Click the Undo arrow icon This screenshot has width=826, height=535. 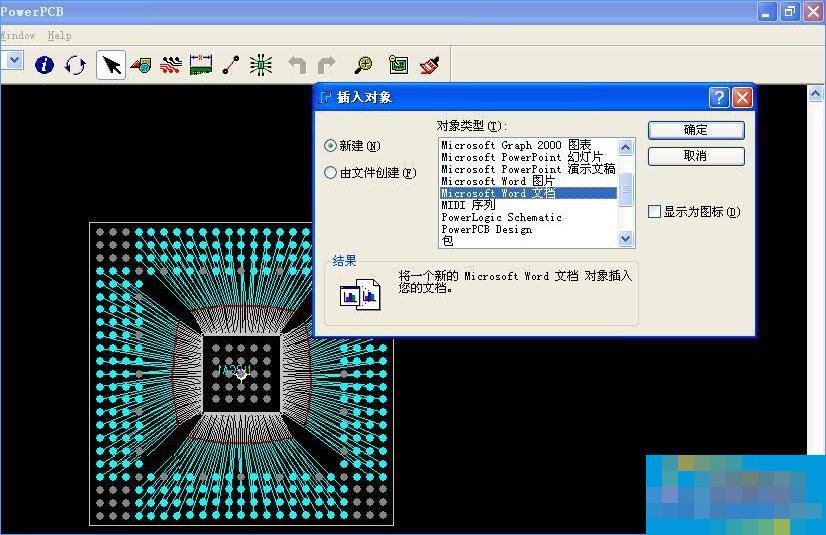tap(298, 65)
